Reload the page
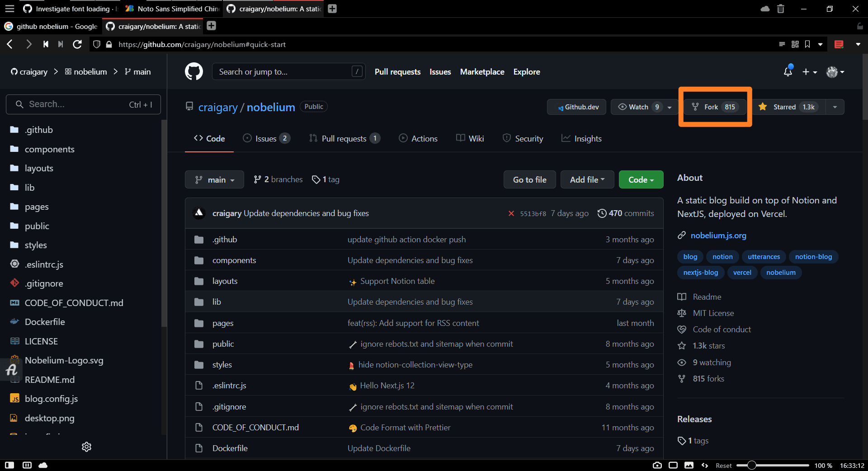The image size is (868, 471). point(77,44)
